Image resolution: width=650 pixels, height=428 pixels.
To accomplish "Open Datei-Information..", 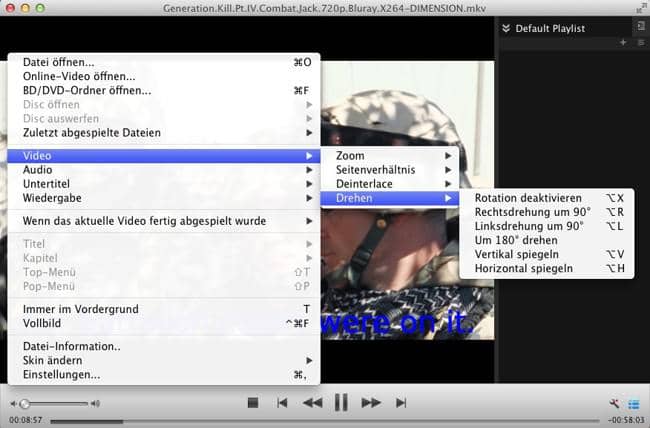I will pos(164,346).
